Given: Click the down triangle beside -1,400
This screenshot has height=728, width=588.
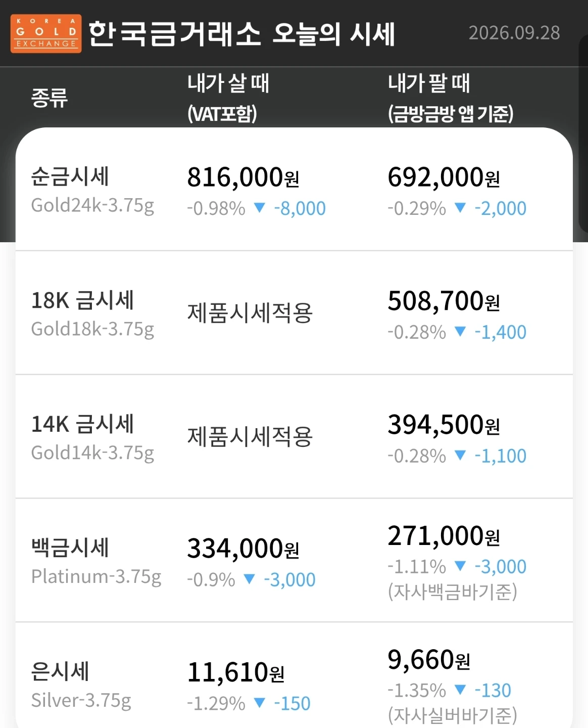Looking at the screenshot, I should coord(460,332).
